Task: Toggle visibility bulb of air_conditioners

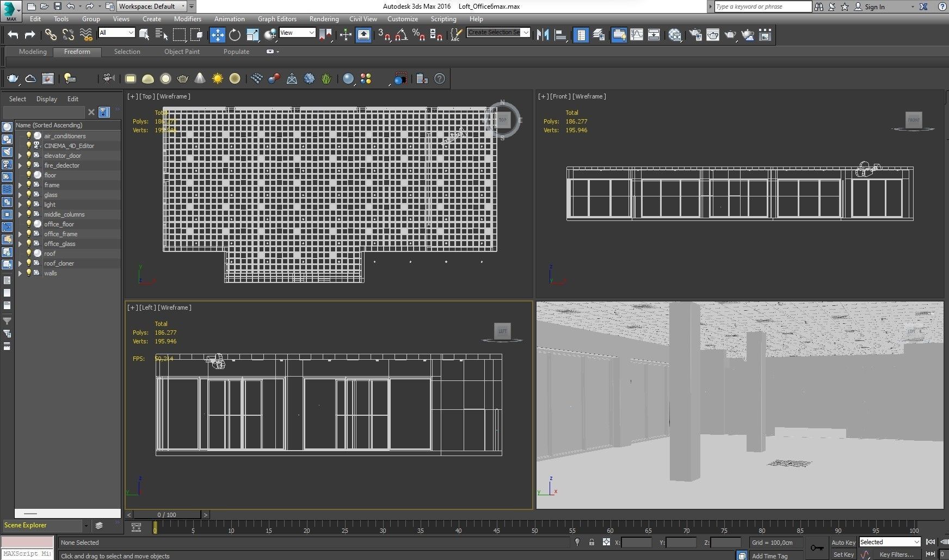Action: coord(29,136)
